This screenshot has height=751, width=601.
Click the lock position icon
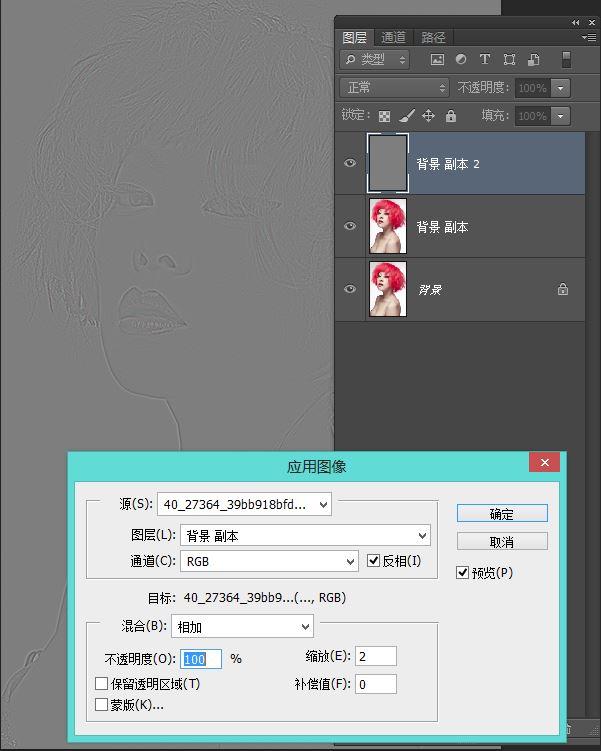click(428, 115)
